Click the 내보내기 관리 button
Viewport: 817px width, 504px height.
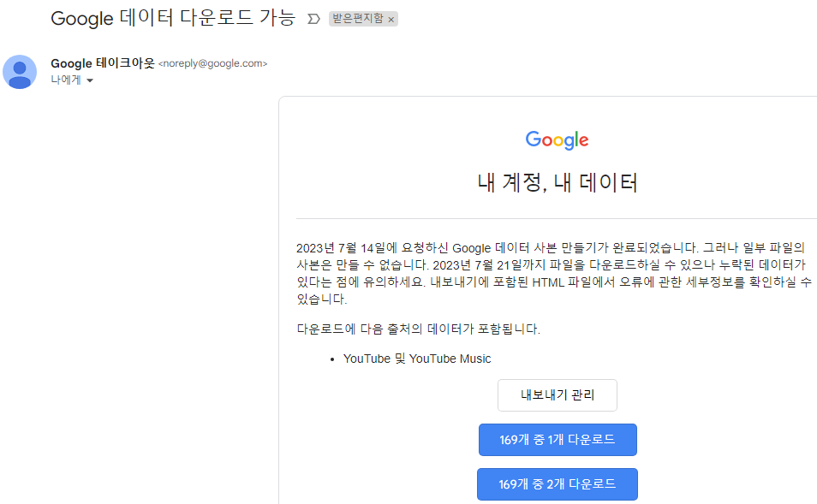(558, 395)
